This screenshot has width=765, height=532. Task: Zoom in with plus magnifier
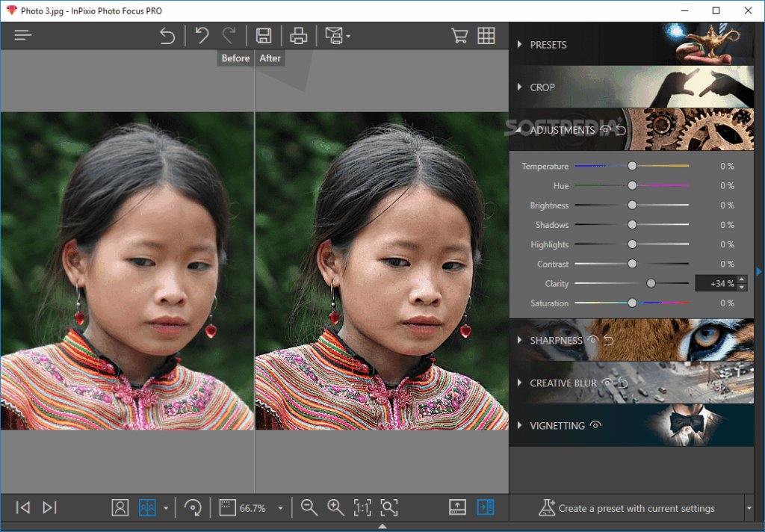click(x=335, y=507)
